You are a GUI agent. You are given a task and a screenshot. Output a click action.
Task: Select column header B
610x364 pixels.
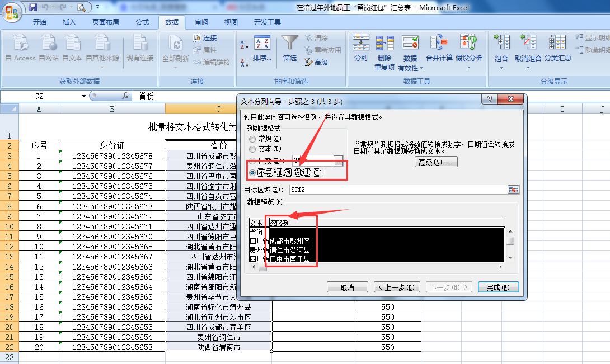[112, 109]
